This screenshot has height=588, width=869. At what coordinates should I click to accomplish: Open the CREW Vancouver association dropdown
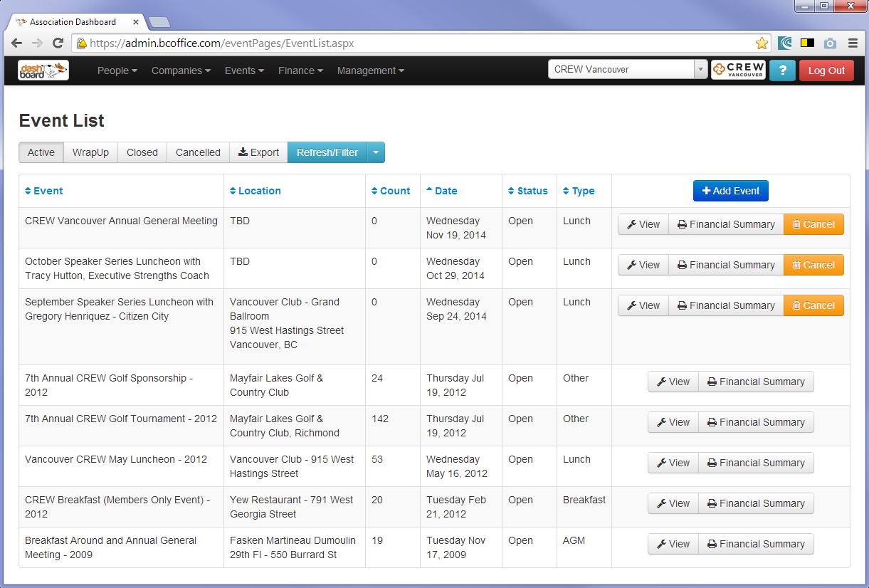tap(628, 70)
